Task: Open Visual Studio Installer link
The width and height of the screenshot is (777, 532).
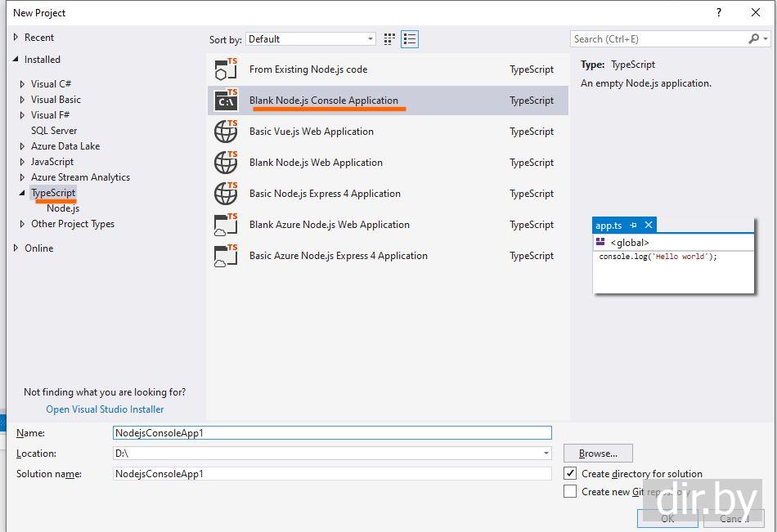Action: 105,409
